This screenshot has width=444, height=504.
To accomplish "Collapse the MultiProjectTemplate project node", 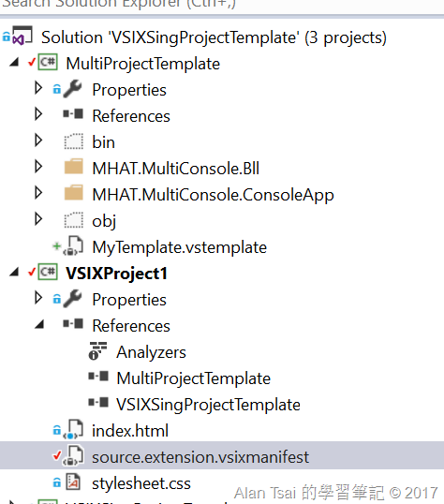I will coord(14,62).
